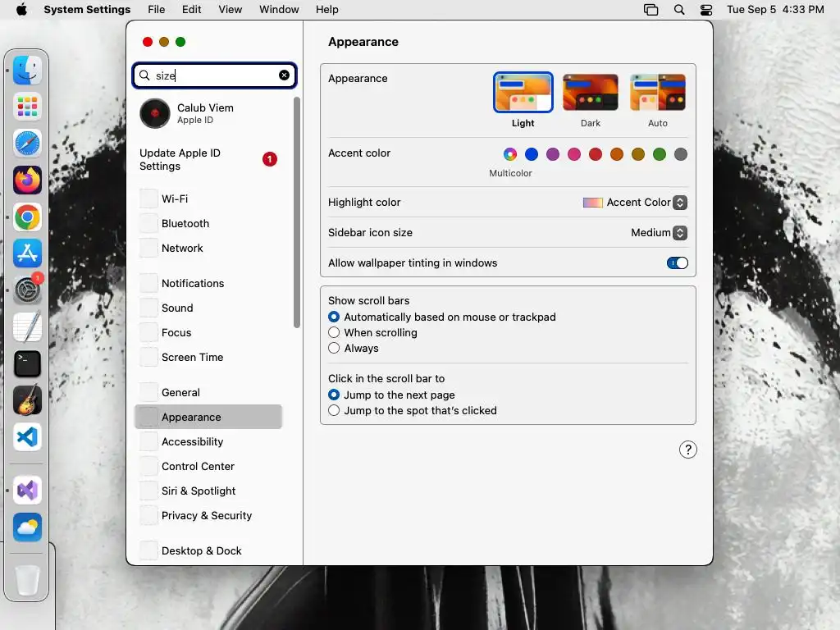Open Wi-Fi settings in sidebar
Image resolution: width=840 pixels, height=630 pixels.
pyautogui.click(x=208, y=199)
